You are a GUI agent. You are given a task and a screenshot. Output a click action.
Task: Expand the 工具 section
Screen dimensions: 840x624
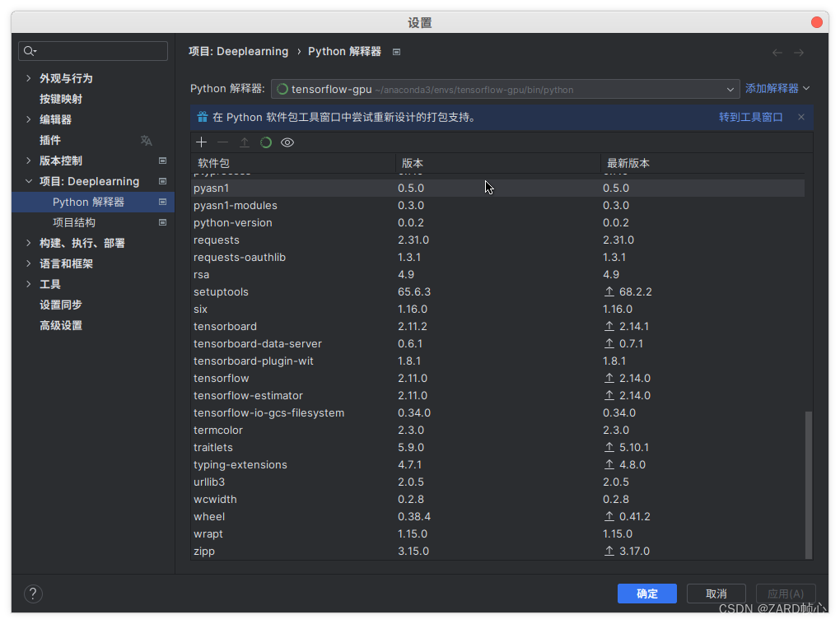[28, 284]
